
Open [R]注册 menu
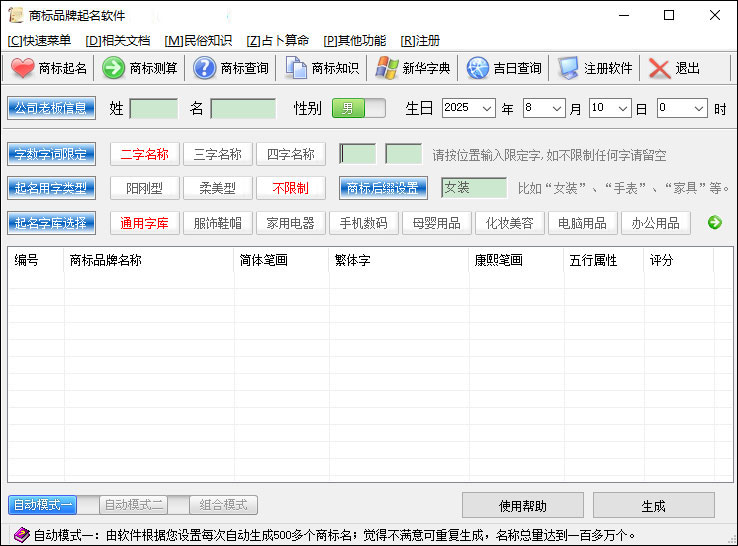pyautogui.click(x=420, y=41)
